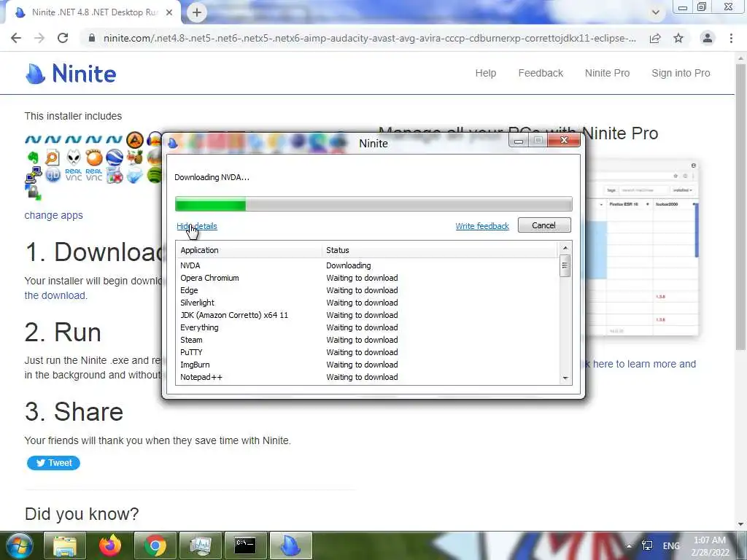Click the ENG language indicator
Viewport: 747px width, 560px height.
point(671,546)
